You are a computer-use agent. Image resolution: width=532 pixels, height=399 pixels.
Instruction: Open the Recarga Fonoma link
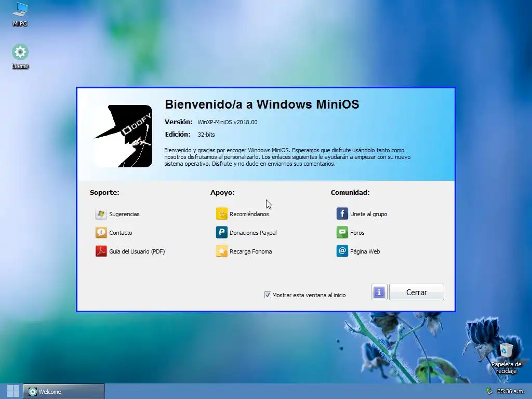[250, 251]
